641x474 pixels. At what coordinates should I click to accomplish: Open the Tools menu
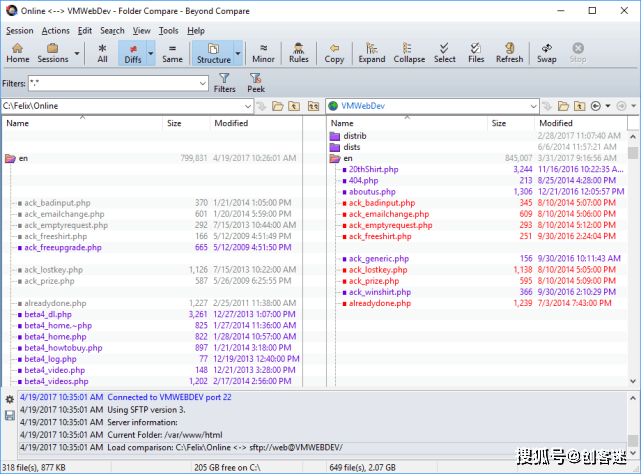tap(168, 31)
